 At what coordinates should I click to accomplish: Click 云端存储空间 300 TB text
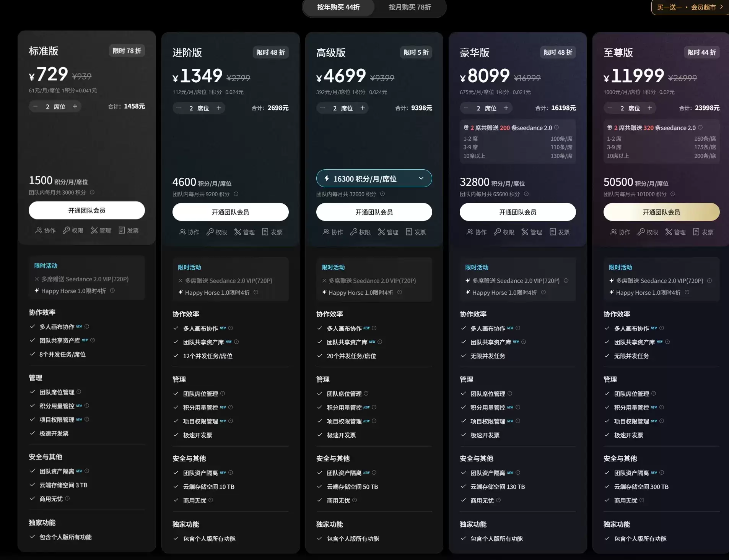[641, 487]
